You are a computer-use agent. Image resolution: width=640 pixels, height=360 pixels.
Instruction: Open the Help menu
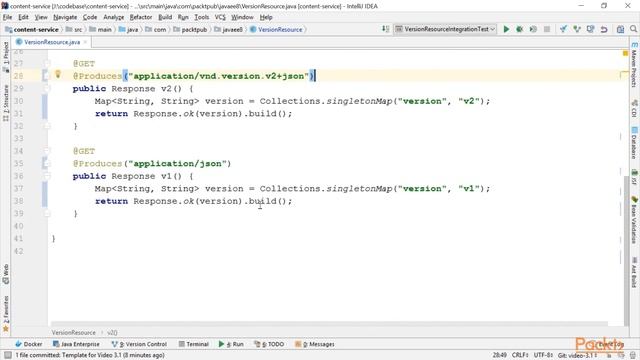pos(266,17)
